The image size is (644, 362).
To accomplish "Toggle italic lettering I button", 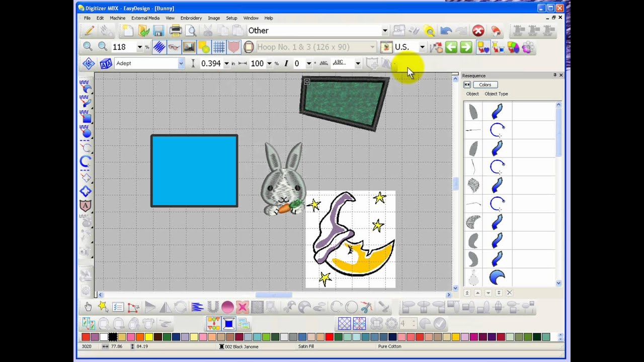I will coord(286,63).
